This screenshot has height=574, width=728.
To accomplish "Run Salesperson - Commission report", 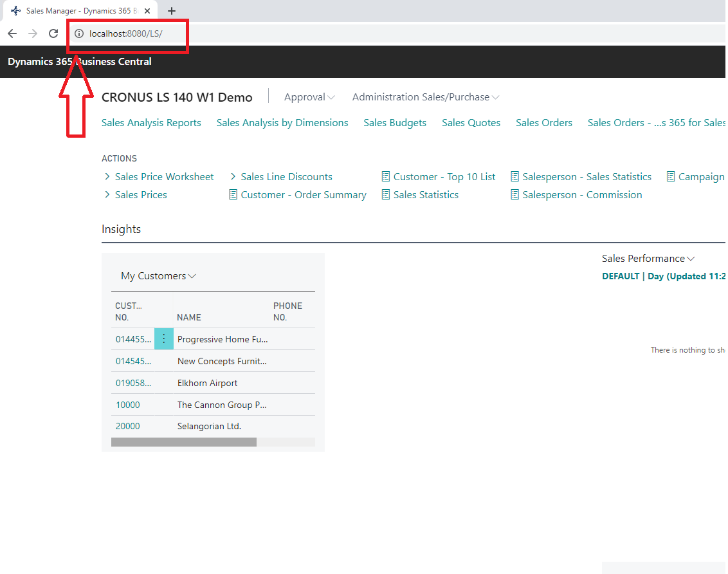I will click(582, 195).
